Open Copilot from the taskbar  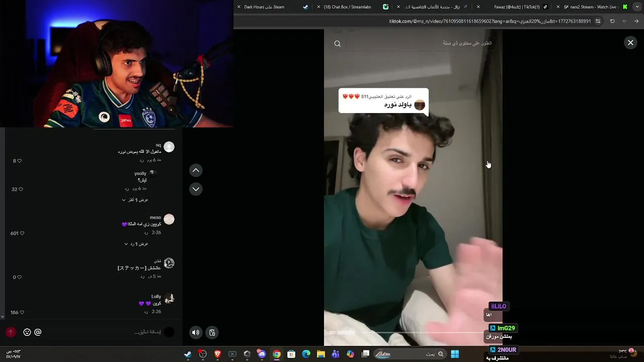(350, 354)
